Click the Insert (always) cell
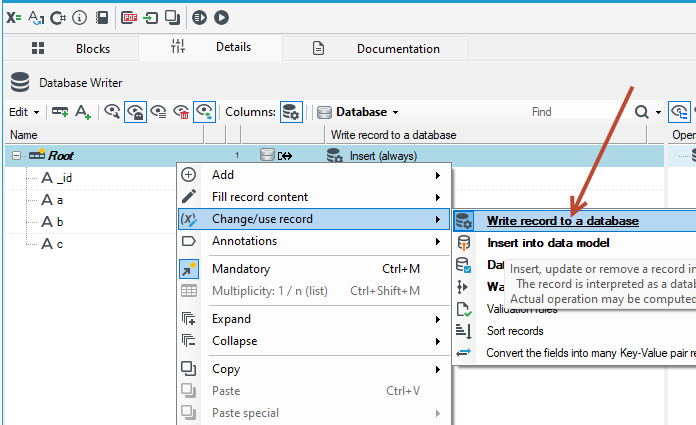Image resolution: width=696 pixels, height=425 pixels. click(383, 156)
